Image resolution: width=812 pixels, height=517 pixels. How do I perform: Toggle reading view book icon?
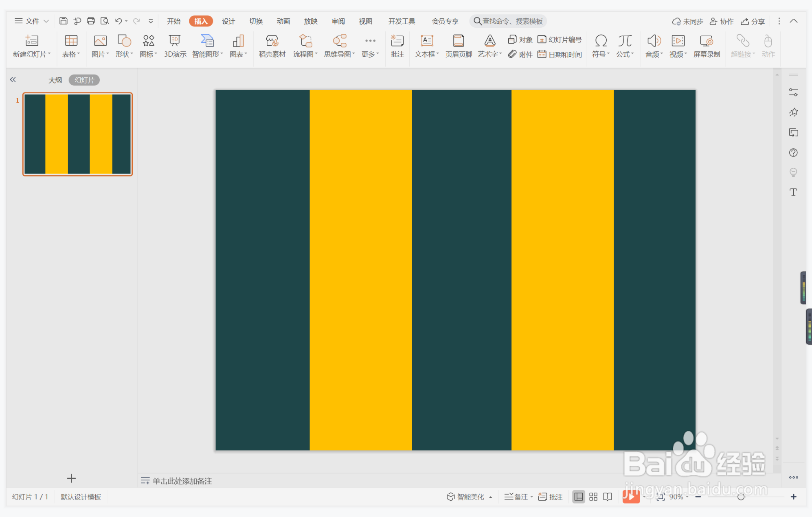(608, 497)
